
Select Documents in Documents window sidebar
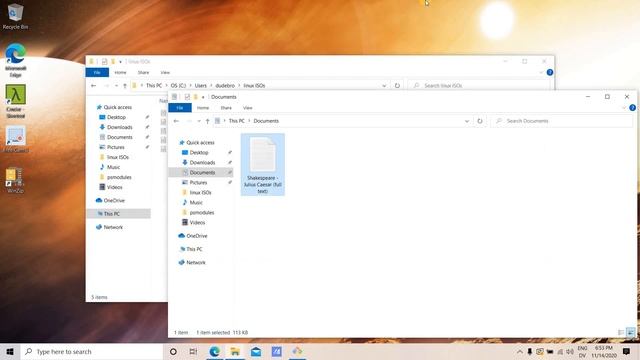[202, 172]
